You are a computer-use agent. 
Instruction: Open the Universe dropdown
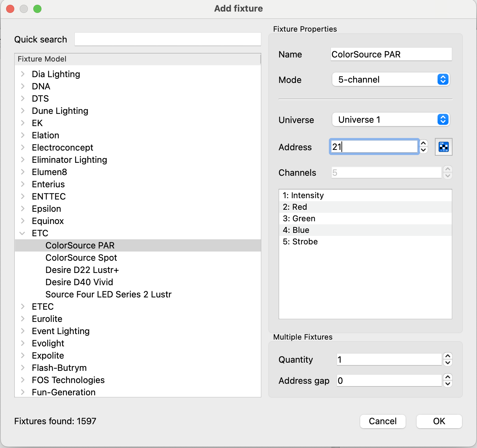pos(391,120)
